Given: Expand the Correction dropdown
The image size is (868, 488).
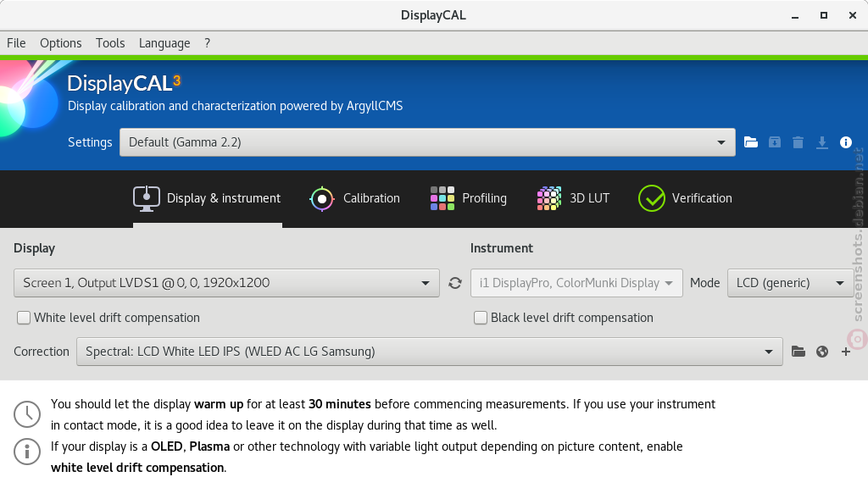Looking at the screenshot, I should coord(430,352).
